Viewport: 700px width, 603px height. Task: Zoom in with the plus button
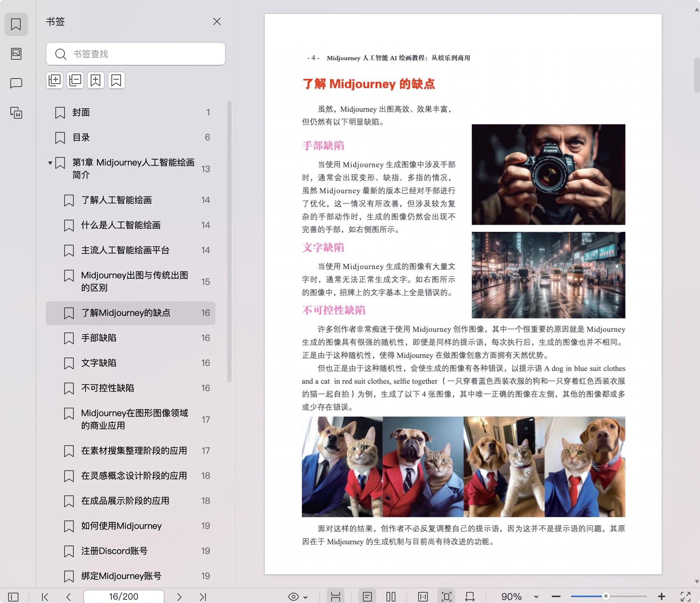(x=662, y=597)
